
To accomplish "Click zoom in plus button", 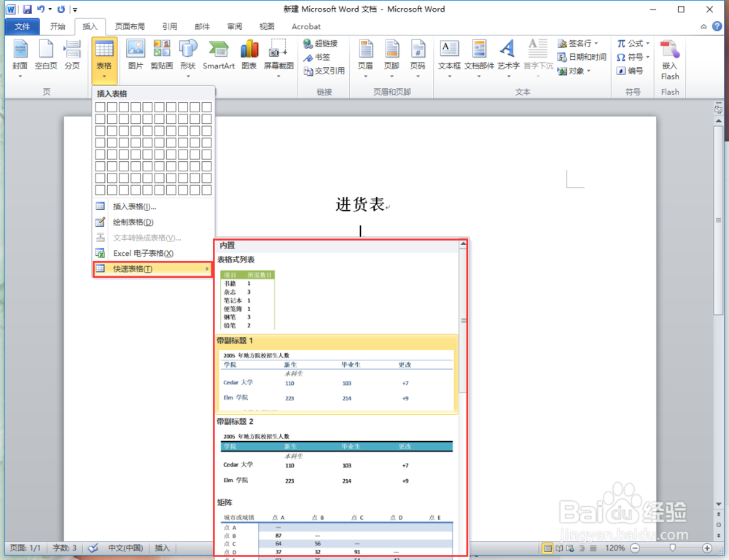I will pyautogui.click(x=707, y=548).
